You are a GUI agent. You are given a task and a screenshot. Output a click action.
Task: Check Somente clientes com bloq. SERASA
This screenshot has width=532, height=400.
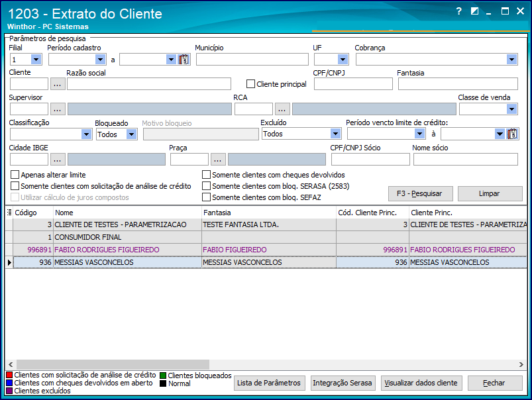pos(206,186)
